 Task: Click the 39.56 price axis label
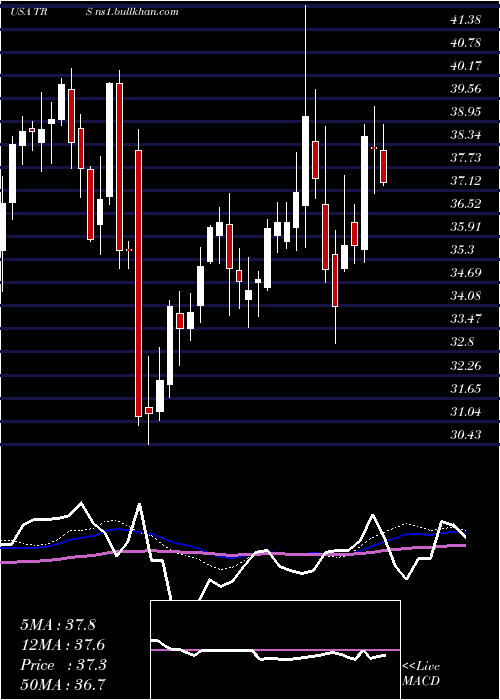pos(465,89)
